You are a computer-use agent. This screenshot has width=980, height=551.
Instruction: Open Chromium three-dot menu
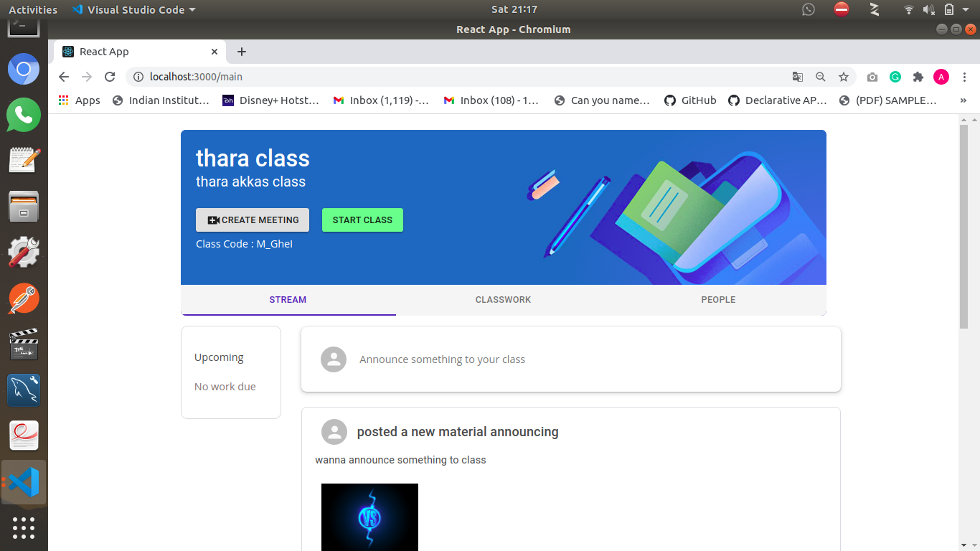964,77
